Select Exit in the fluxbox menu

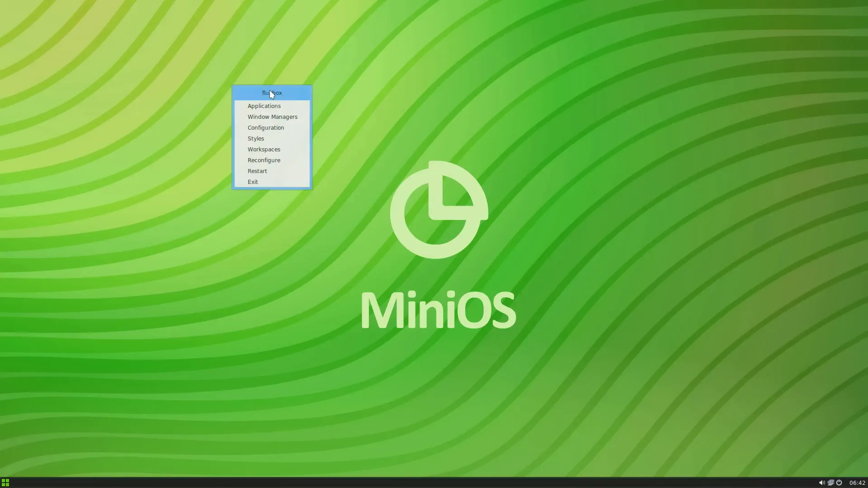pos(272,182)
